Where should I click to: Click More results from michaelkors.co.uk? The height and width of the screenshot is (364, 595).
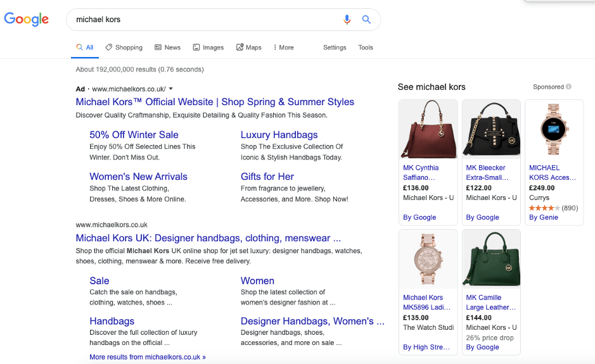click(147, 357)
